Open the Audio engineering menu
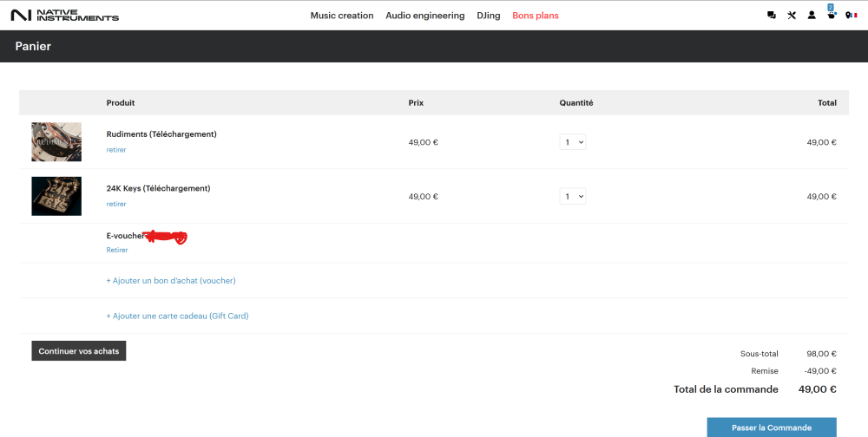This screenshot has height=437, width=868. tap(425, 16)
